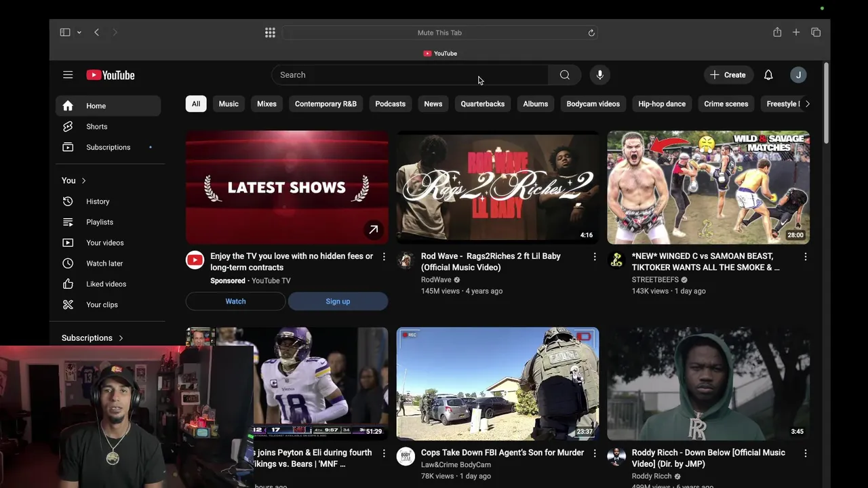
Task: Open Shorts in the sidebar
Action: coord(108,127)
